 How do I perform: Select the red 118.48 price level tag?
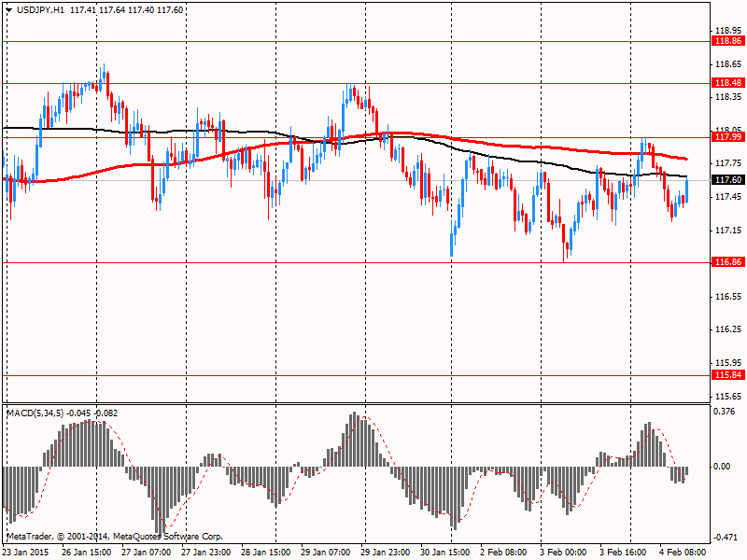click(x=727, y=83)
